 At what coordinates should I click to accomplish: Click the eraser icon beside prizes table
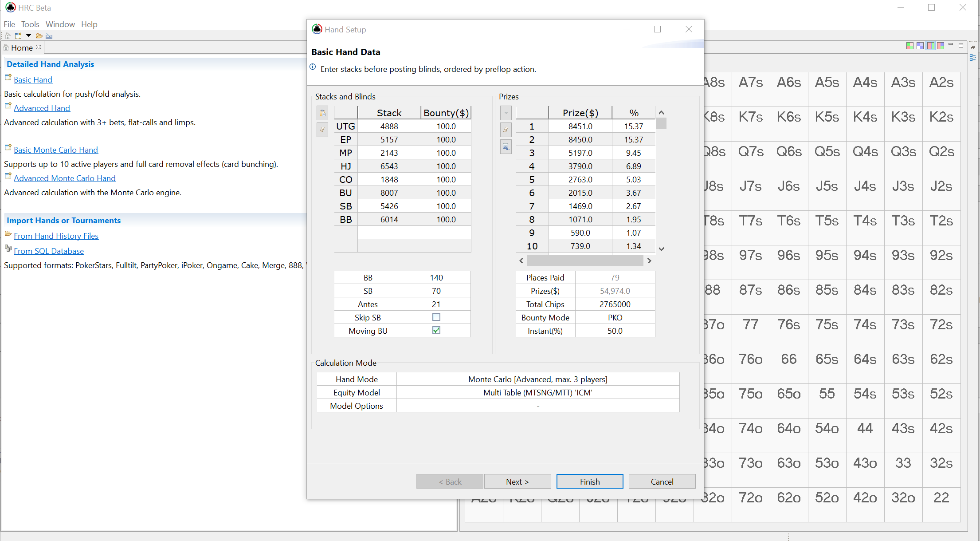coord(506,130)
